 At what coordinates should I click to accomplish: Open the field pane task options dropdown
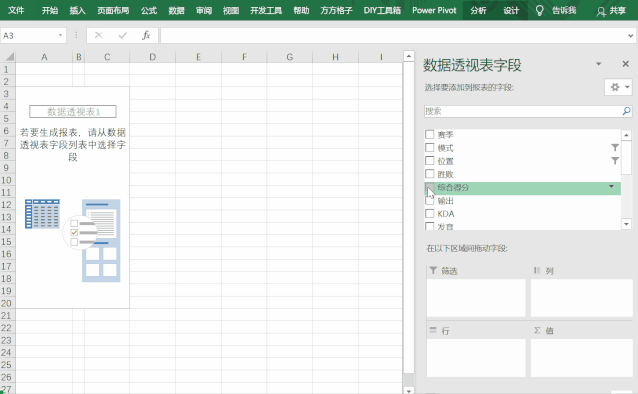(599, 64)
